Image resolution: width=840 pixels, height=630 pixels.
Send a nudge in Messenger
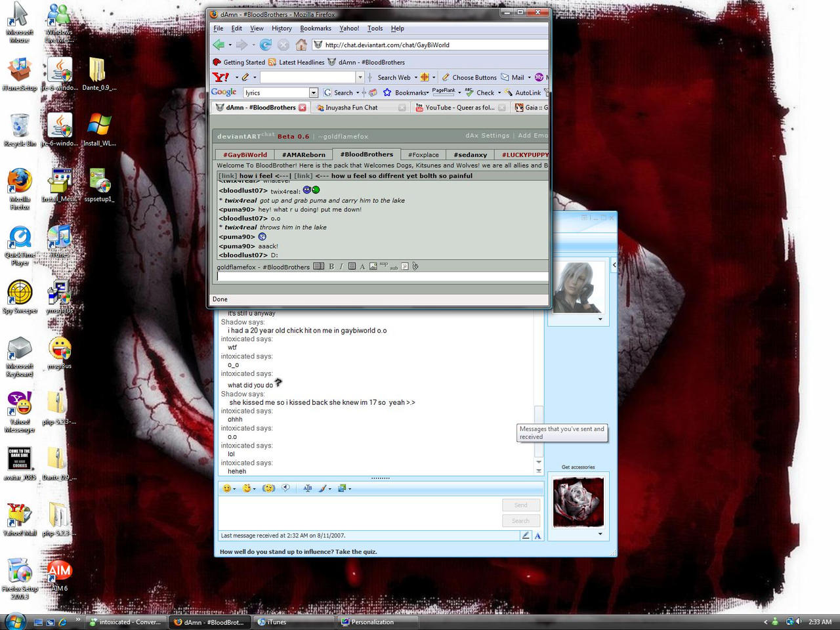[268, 488]
